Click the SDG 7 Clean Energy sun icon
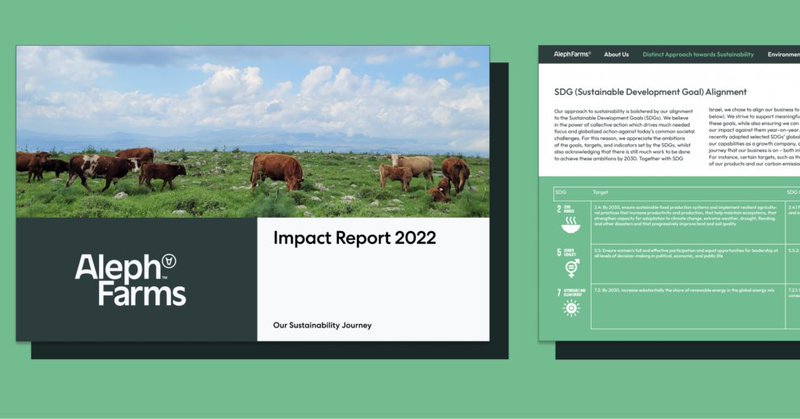This screenshot has height=419, width=800. coord(571,308)
